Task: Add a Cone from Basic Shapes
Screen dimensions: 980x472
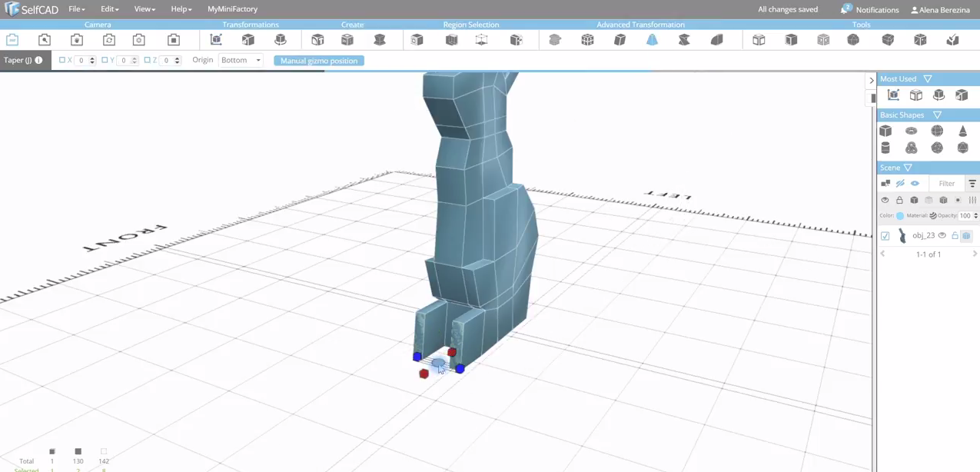Action: coord(962,131)
